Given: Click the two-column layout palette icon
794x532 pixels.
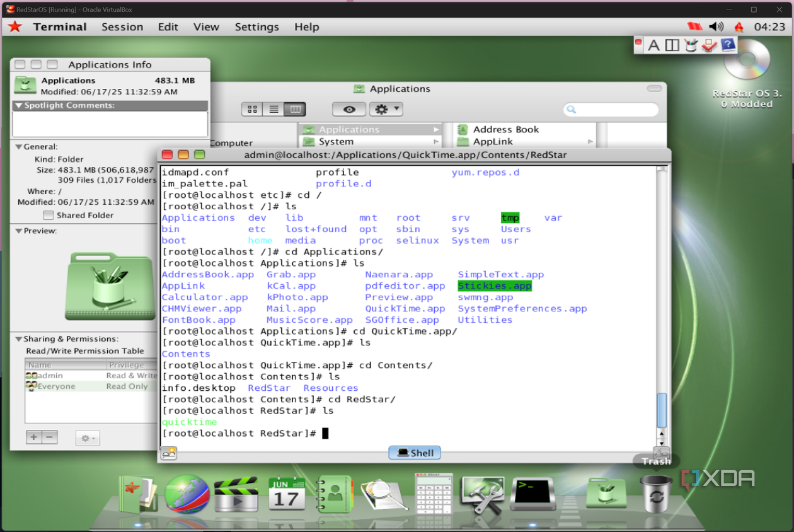Looking at the screenshot, I should click(x=672, y=45).
